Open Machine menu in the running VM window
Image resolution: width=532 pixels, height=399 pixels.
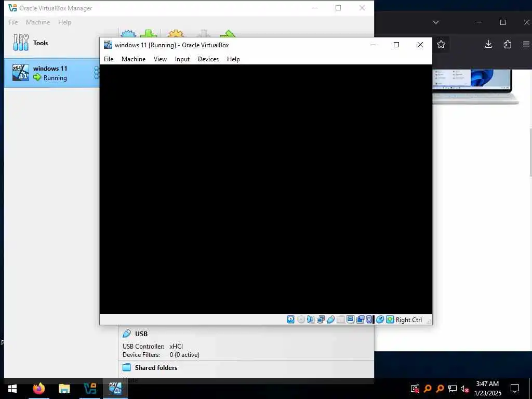tap(134, 59)
